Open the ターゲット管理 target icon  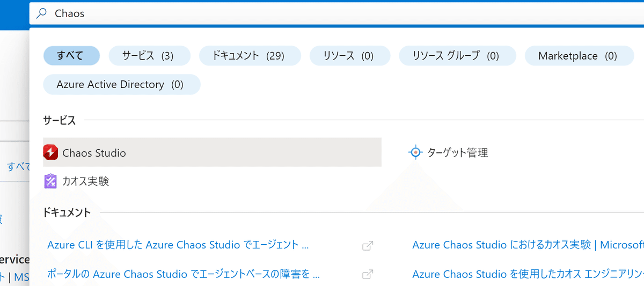tap(415, 153)
